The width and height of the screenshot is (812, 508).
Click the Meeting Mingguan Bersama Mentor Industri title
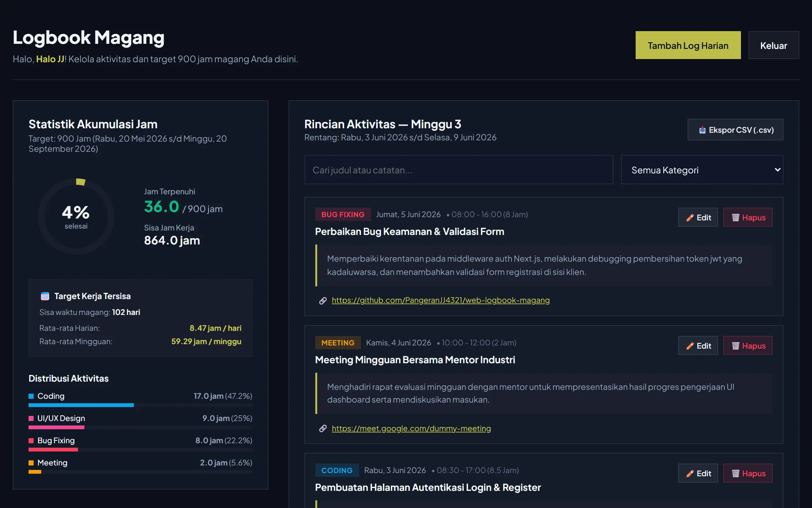tap(415, 360)
